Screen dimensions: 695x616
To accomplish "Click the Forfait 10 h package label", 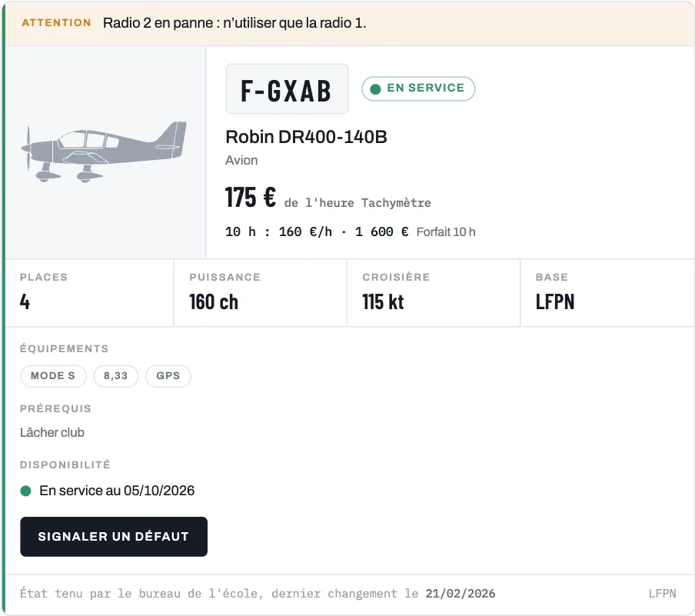I will tap(445, 232).
